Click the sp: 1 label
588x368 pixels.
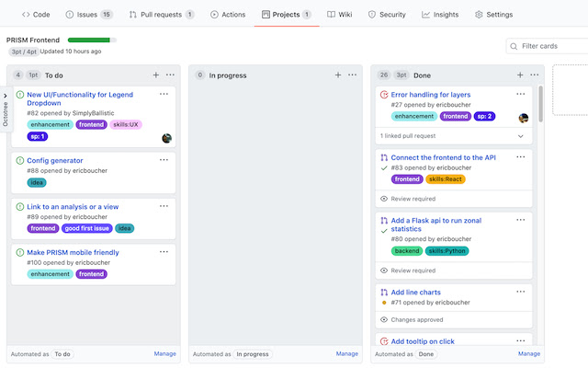pos(38,136)
